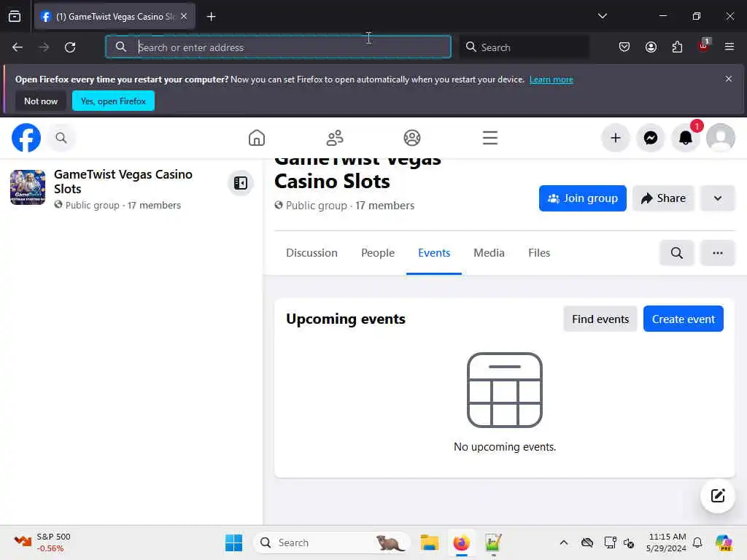The width and height of the screenshot is (747, 560).
Task: Close the GameTwist Vegas Casino tab
Action: [184, 17]
